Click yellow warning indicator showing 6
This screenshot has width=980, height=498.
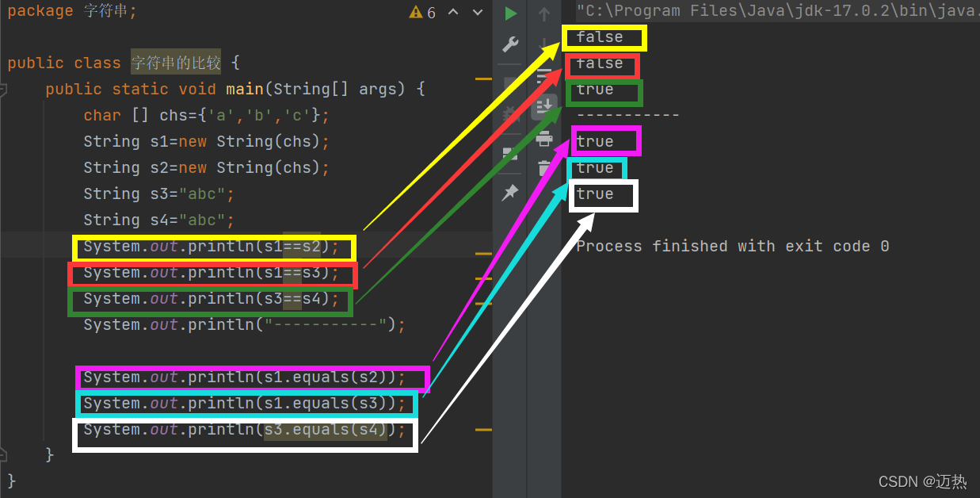click(422, 12)
